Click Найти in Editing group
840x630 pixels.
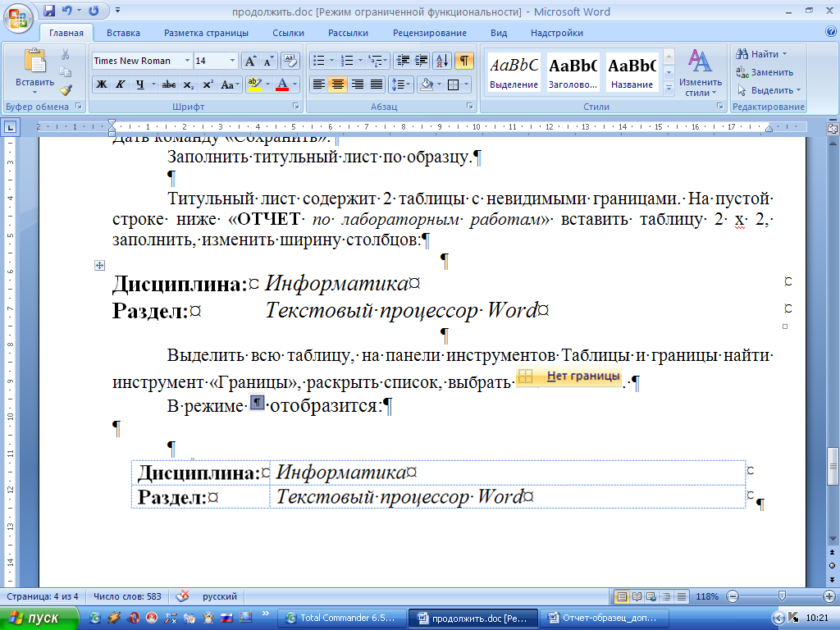762,54
